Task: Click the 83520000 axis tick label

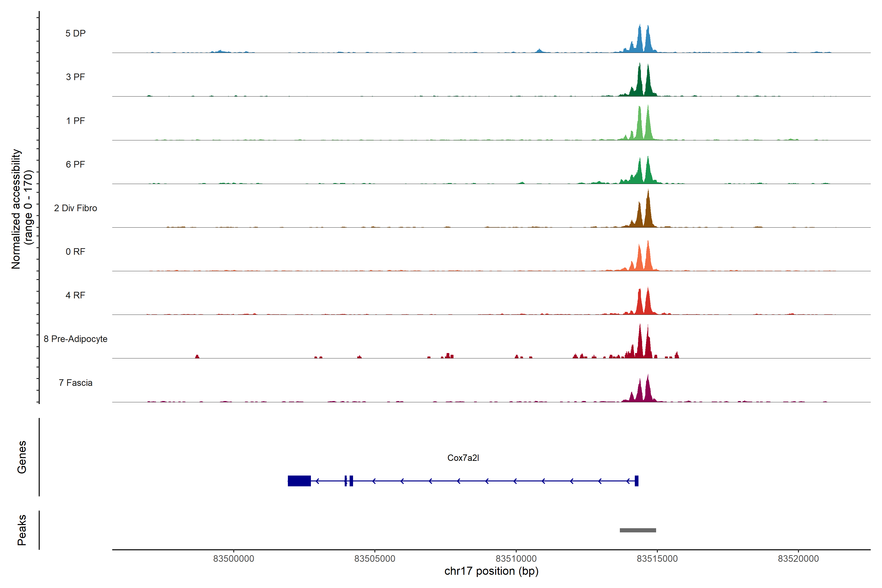Action: click(798, 559)
